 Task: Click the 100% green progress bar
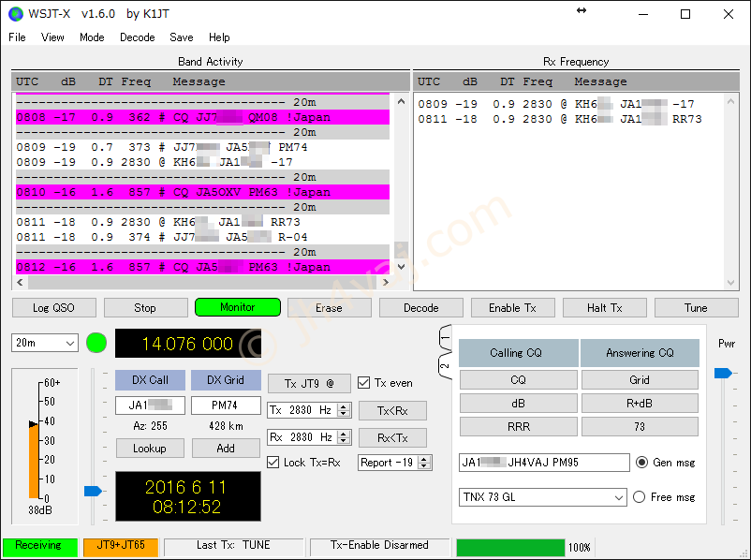(x=510, y=548)
